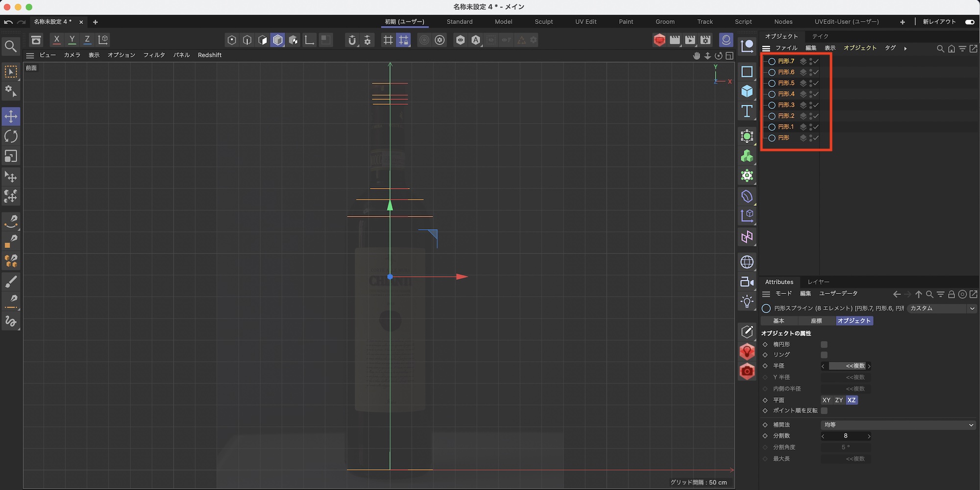Click the X axis lock icon

(x=57, y=40)
